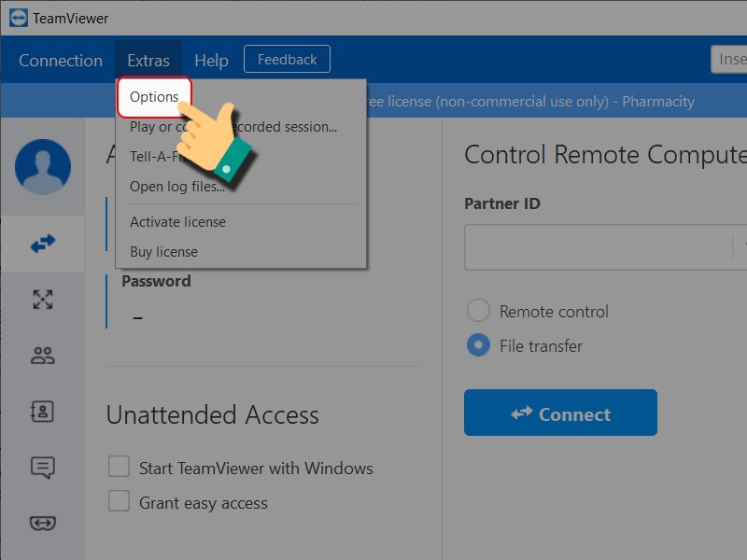Open the Meeting sidebar icon

click(43, 300)
